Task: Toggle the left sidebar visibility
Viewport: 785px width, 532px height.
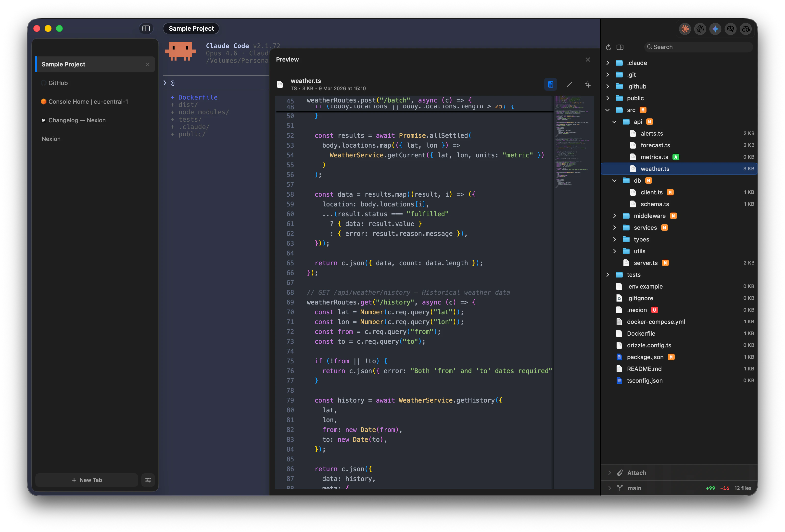Action: point(146,28)
